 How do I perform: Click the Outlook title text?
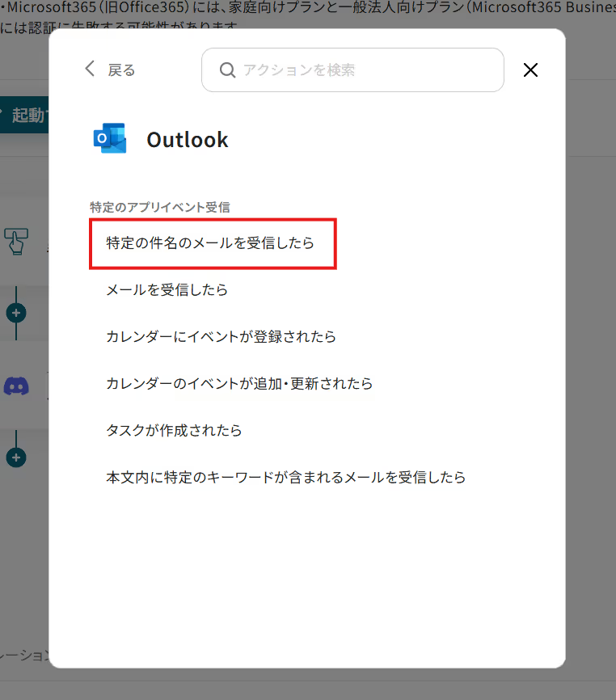point(188,140)
